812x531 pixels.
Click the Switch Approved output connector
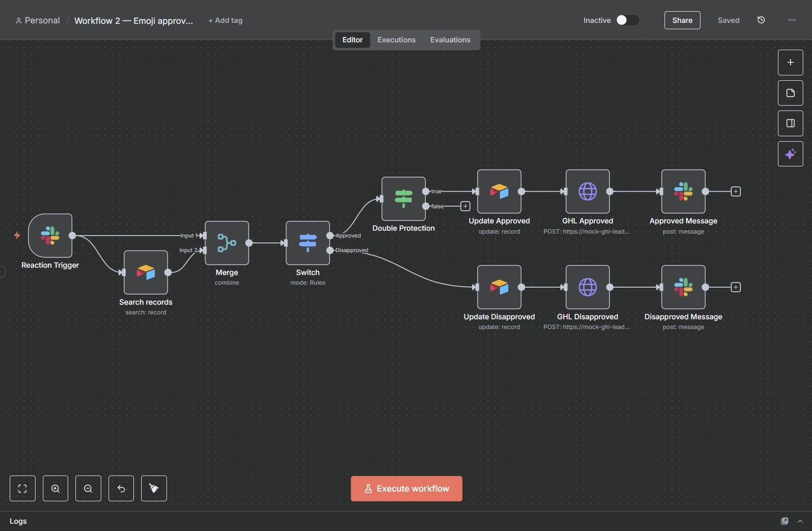coord(330,236)
